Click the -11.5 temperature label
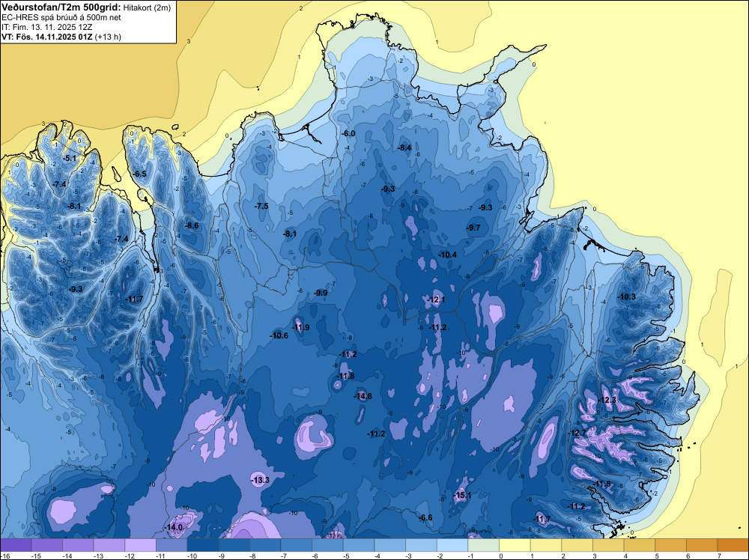 point(602,484)
